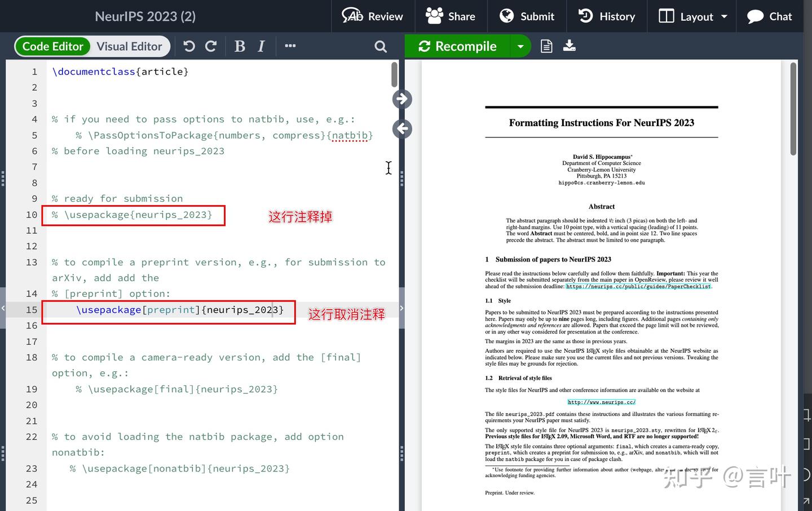Select the Review tool
Image resolution: width=812 pixels, height=511 pixels.
[372, 16]
